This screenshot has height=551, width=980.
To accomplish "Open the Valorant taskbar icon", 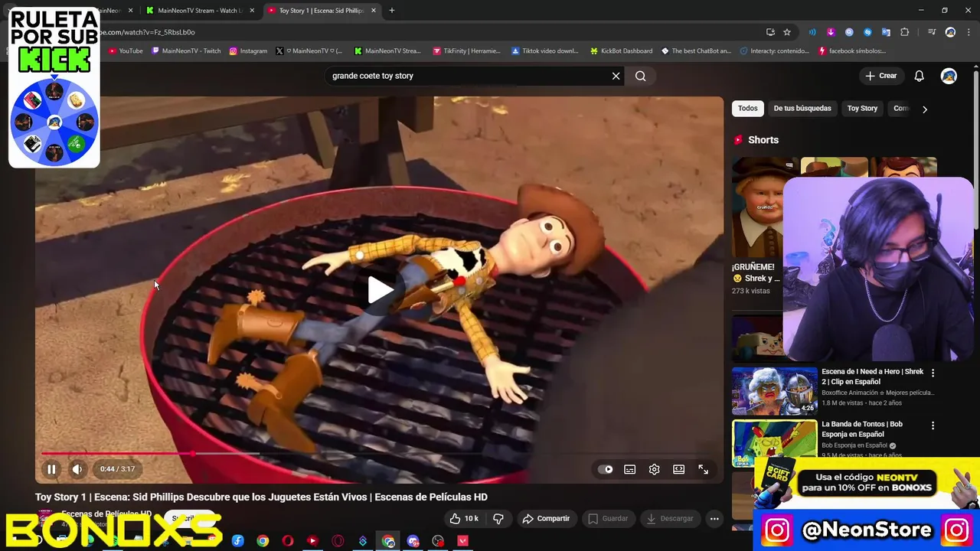I will 463,541.
